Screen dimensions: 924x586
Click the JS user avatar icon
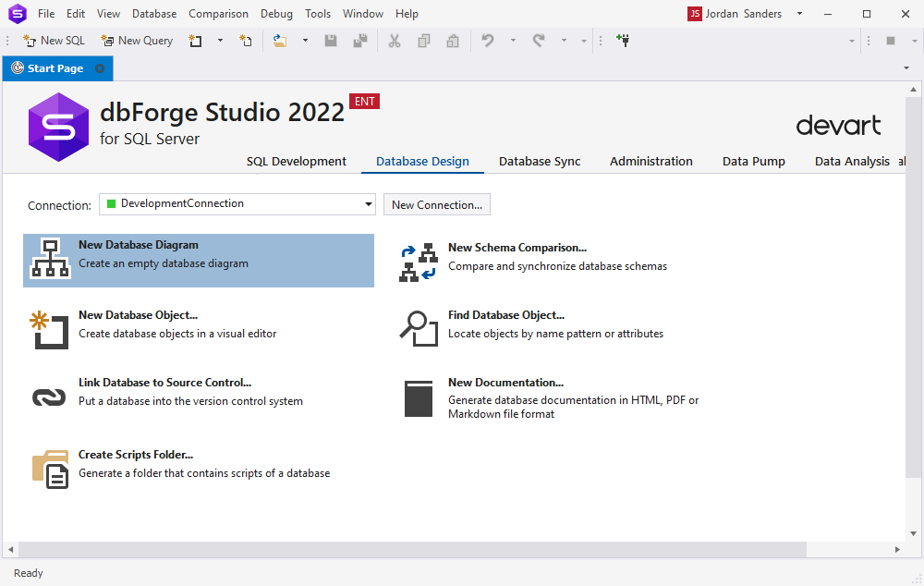click(695, 14)
